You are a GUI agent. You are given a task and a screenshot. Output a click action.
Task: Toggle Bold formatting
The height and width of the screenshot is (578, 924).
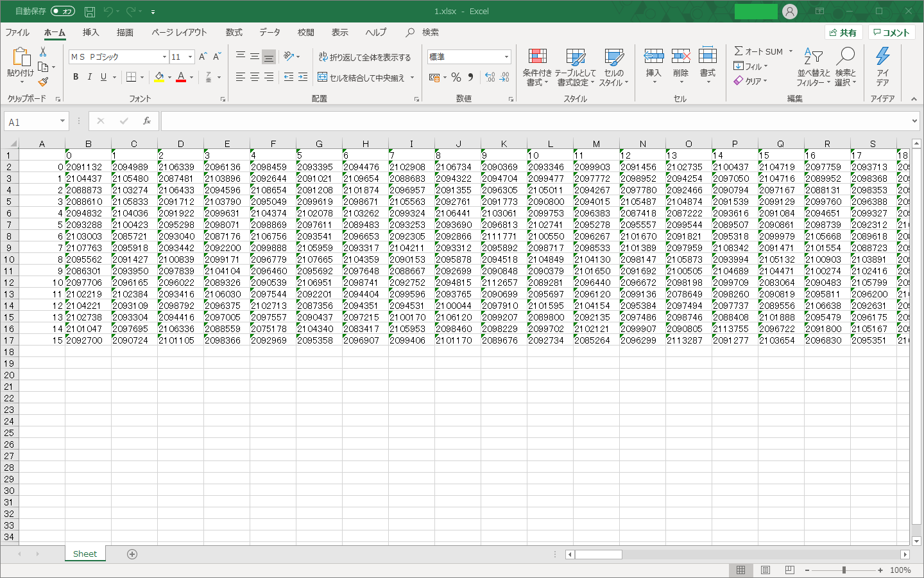pos(76,77)
